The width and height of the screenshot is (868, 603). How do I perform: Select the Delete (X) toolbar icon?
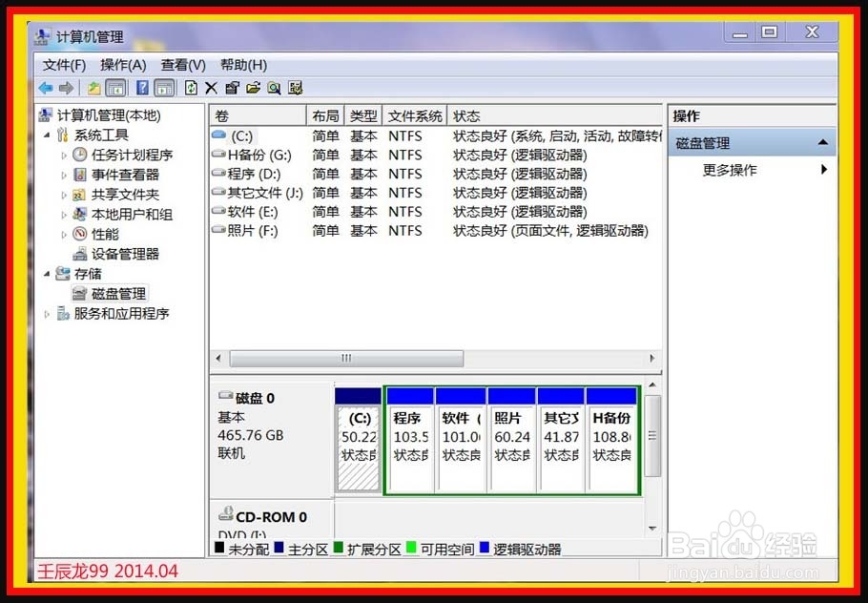coord(210,87)
